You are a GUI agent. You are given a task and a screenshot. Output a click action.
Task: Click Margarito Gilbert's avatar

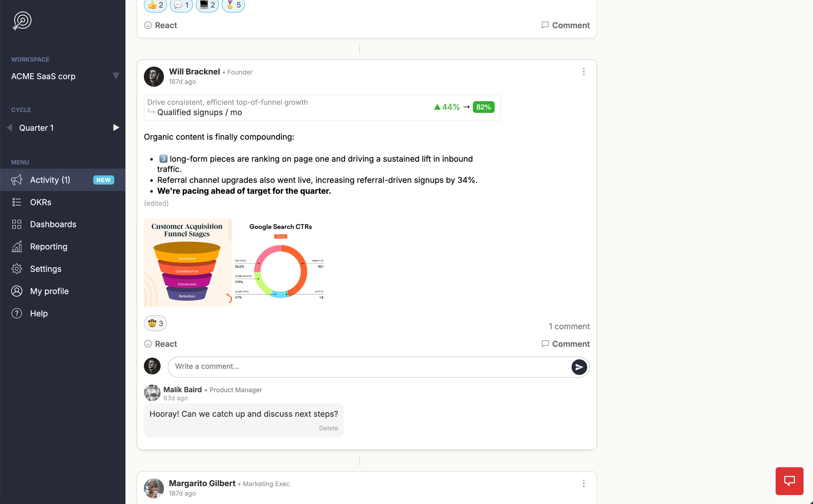pyautogui.click(x=154, y=488)
